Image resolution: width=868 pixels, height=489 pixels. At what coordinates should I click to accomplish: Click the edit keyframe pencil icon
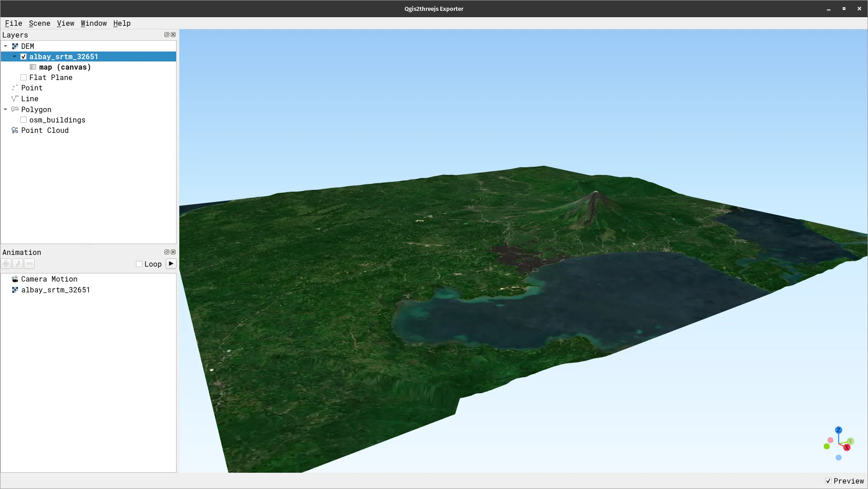pos(17,263)
